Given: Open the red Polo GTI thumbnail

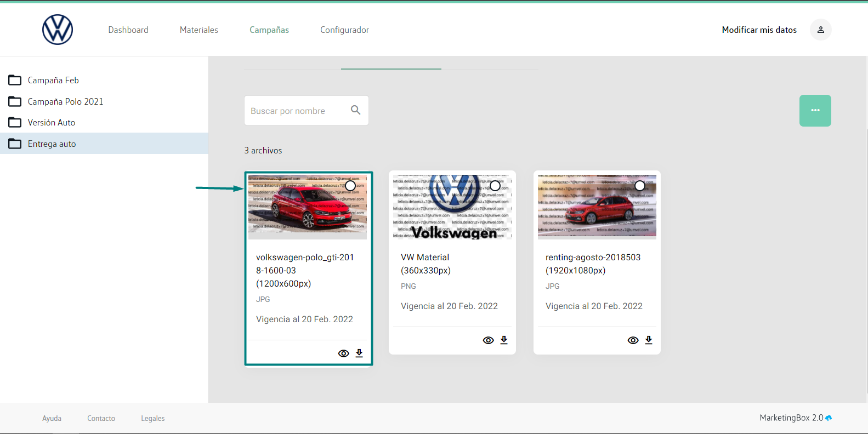Looking at the screenshot, I should (308, 207).
